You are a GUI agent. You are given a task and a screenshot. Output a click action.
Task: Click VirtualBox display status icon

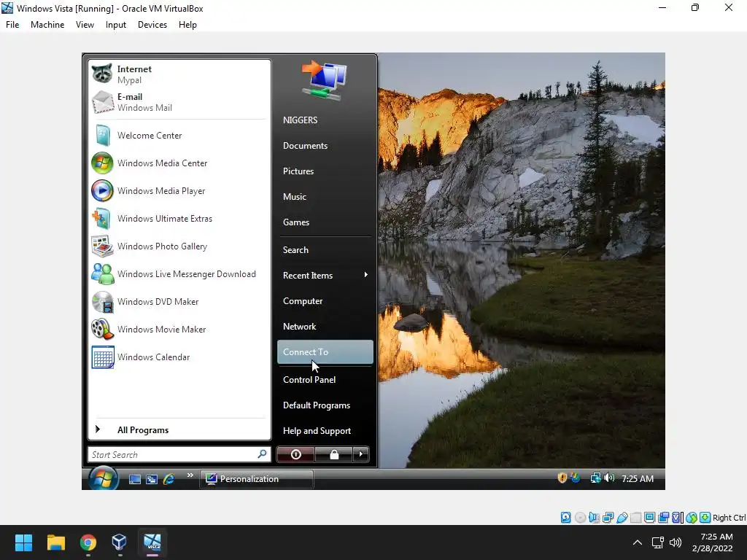coord(649,518)
